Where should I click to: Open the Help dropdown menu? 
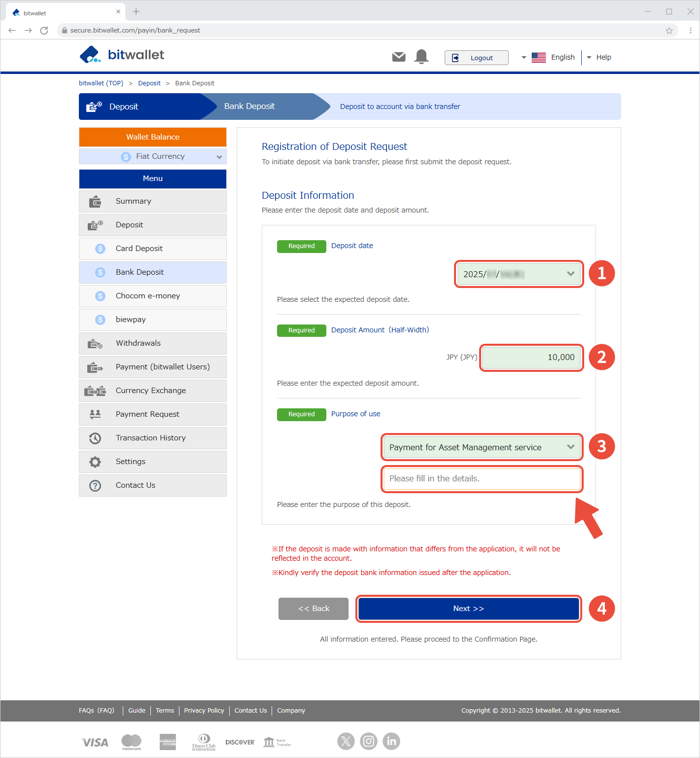pyautogui.click(x=599, y=57)
